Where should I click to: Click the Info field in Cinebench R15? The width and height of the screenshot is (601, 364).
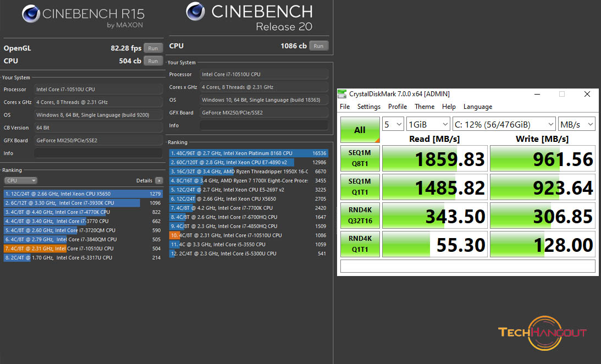pos(98,153)
